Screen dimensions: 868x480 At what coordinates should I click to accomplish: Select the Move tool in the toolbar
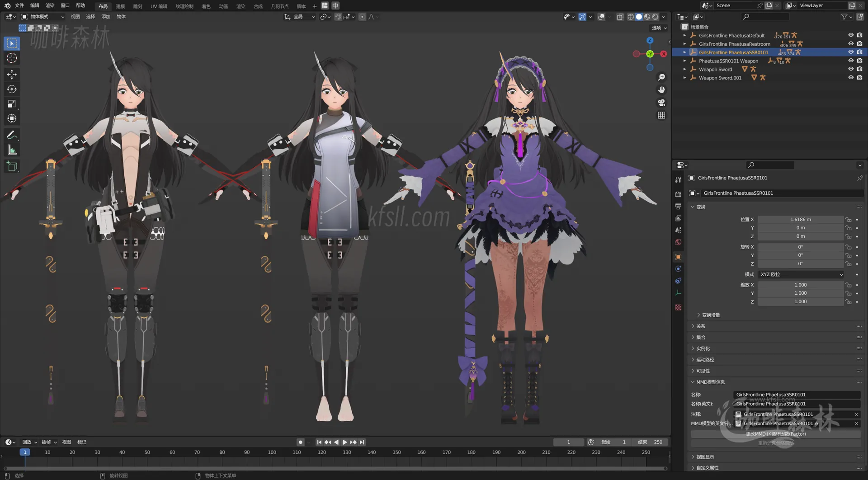coord(11,74)
